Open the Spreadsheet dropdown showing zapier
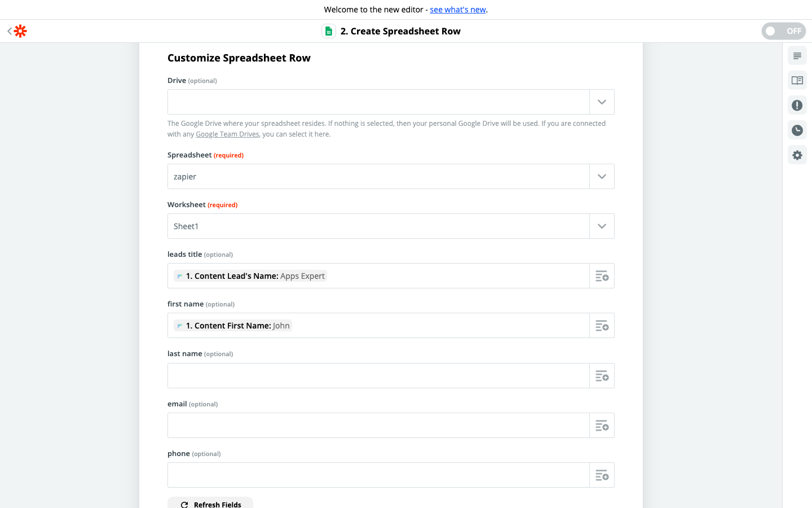 point(602,177)
